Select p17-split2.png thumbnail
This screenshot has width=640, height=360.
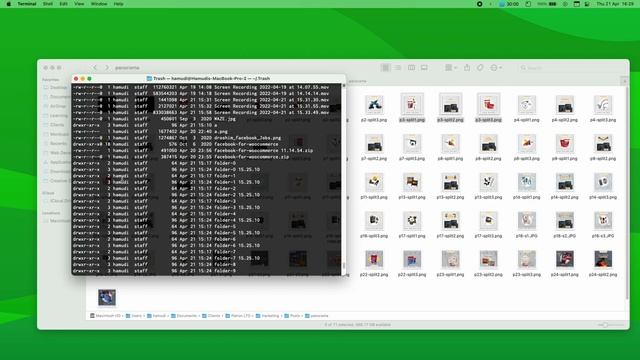(x=450, y=221)
